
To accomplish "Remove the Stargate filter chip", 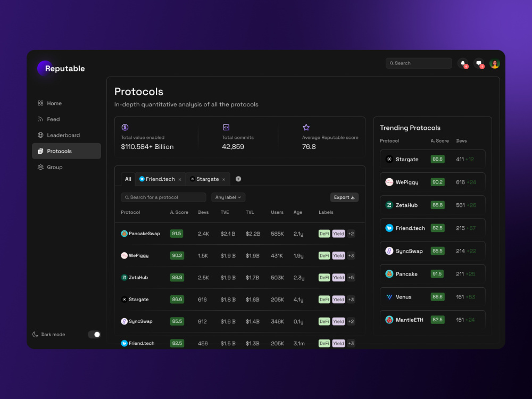I will tap(223, 179).
